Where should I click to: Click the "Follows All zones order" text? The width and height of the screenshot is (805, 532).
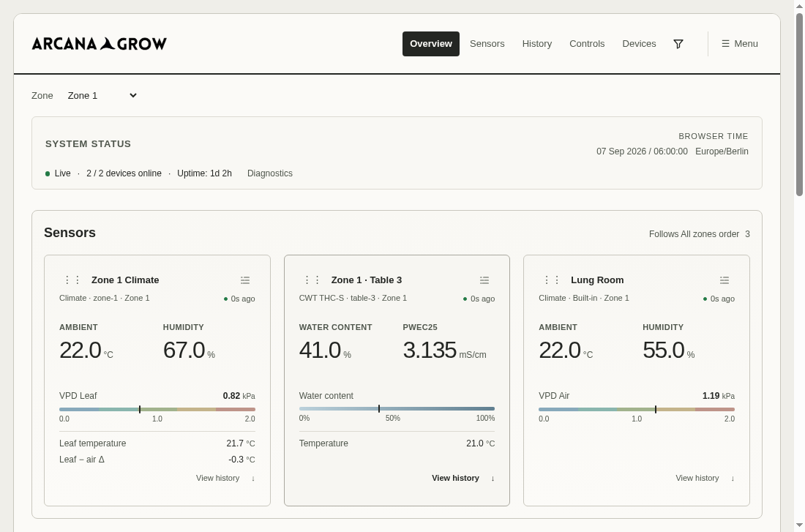694,234
